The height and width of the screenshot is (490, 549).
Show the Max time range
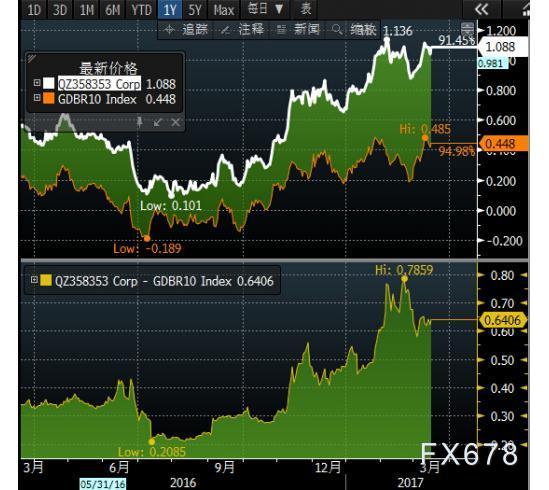(x=224, y=9)
